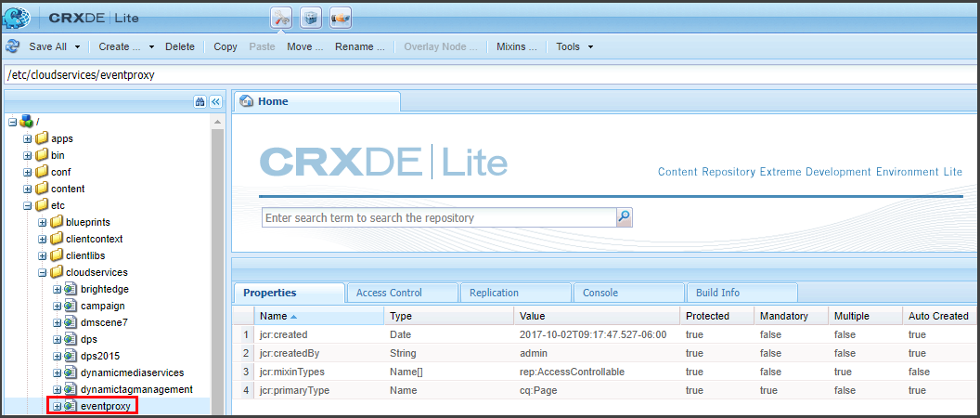Select the jcr:createdBy property row
This screenshot has width=980, height=418.
tap(605, 353)
